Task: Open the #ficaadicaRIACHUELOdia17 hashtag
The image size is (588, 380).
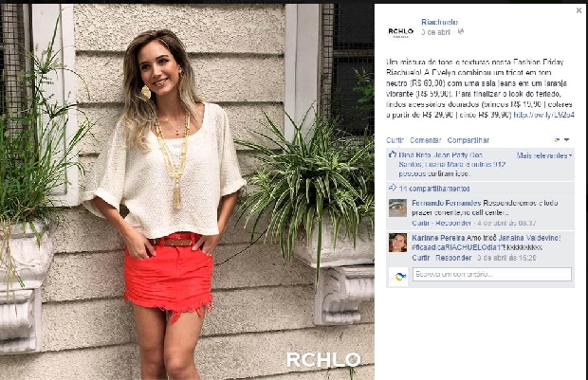Action: pyautogui.click(x=456, y=247)
